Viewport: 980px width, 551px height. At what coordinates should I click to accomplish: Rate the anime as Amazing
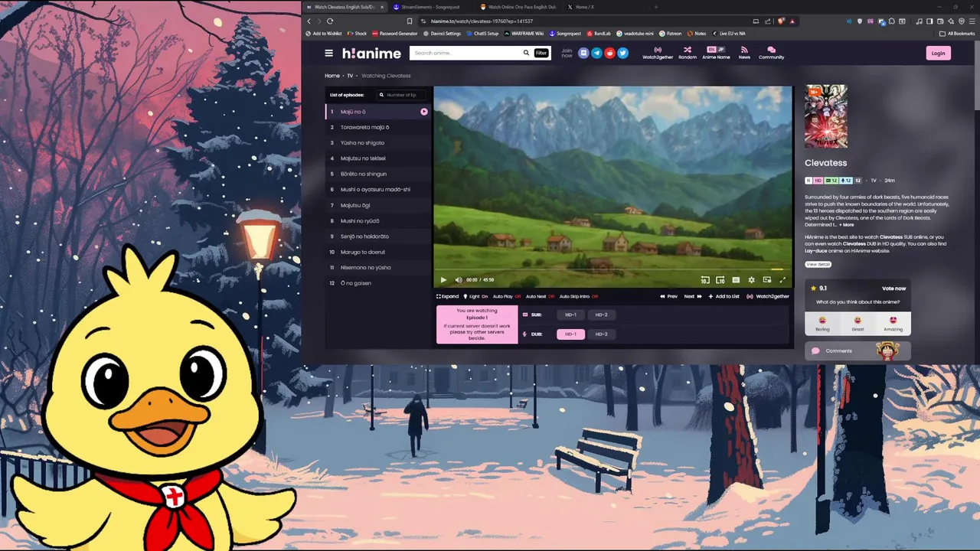[x=893, y=324]
